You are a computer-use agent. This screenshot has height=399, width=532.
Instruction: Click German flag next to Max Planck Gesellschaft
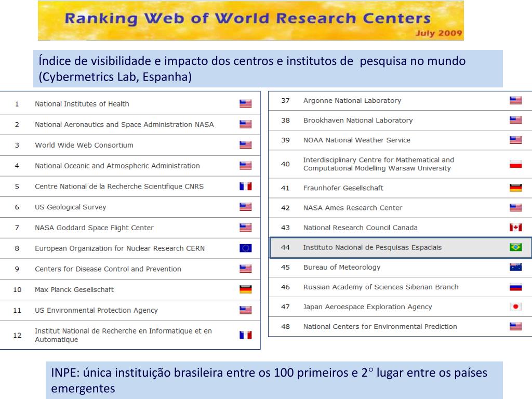(x=245, y=289)
